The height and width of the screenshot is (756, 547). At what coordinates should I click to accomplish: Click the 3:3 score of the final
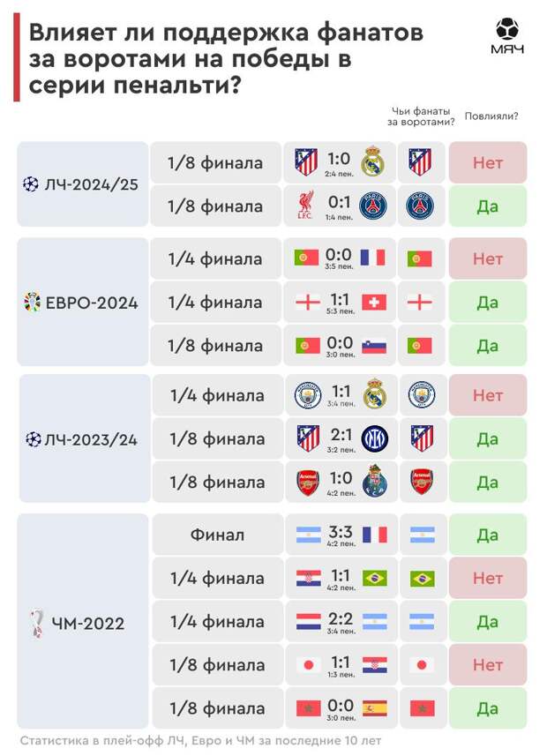click(x=341, y=532)
